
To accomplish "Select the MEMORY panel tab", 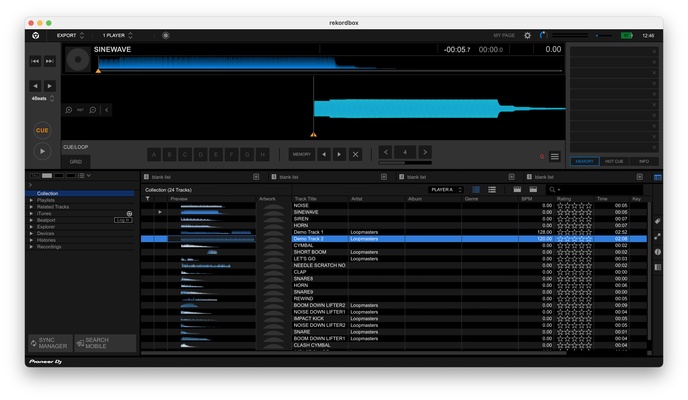I will [584, 161].
